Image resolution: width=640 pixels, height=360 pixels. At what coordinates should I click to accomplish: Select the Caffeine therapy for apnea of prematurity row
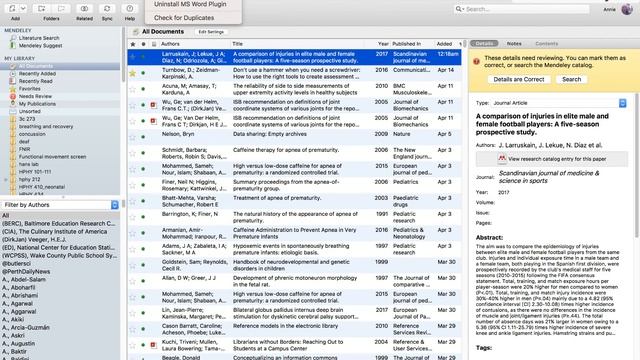tap(295, 153)
